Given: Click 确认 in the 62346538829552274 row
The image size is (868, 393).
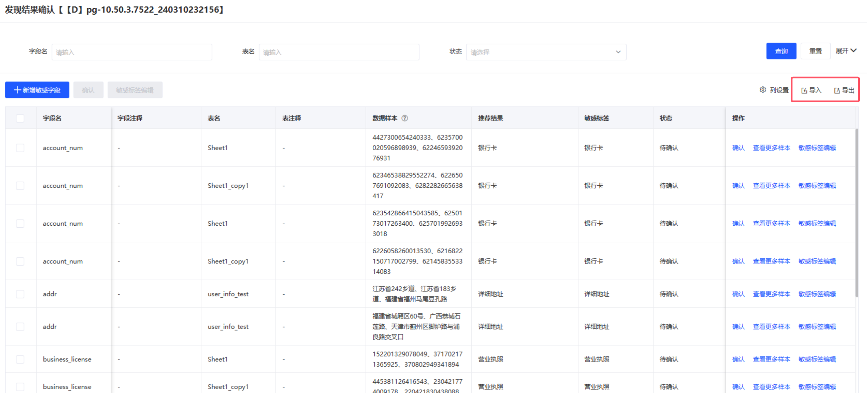Looking at the screenshot, I should click(x=738, y=186).
